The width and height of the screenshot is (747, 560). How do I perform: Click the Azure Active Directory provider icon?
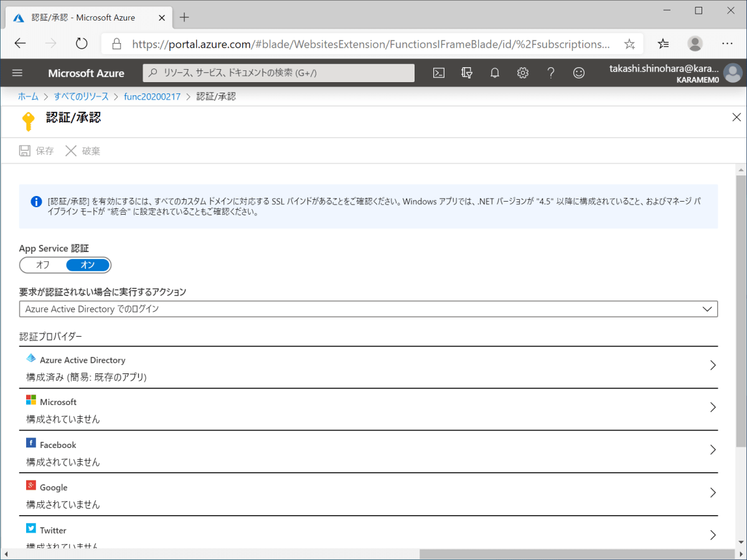(x=31, y=358)
